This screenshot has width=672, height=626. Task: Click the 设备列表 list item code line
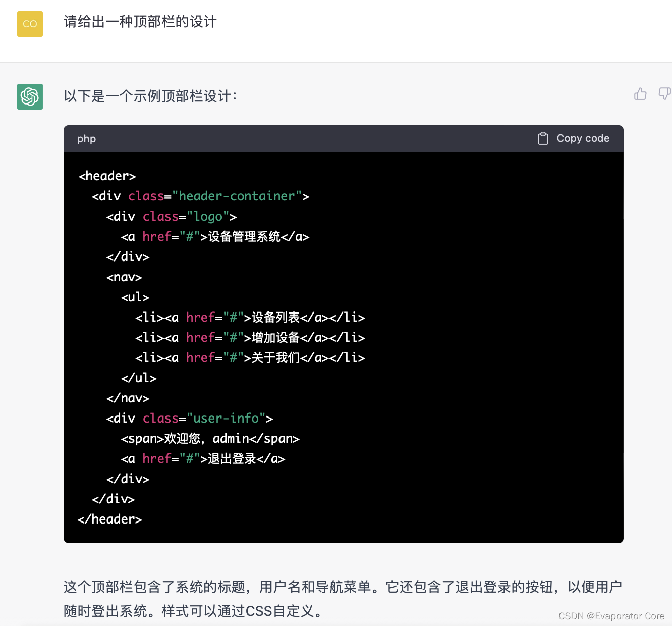pyautogui.click(x=250, y=318)
